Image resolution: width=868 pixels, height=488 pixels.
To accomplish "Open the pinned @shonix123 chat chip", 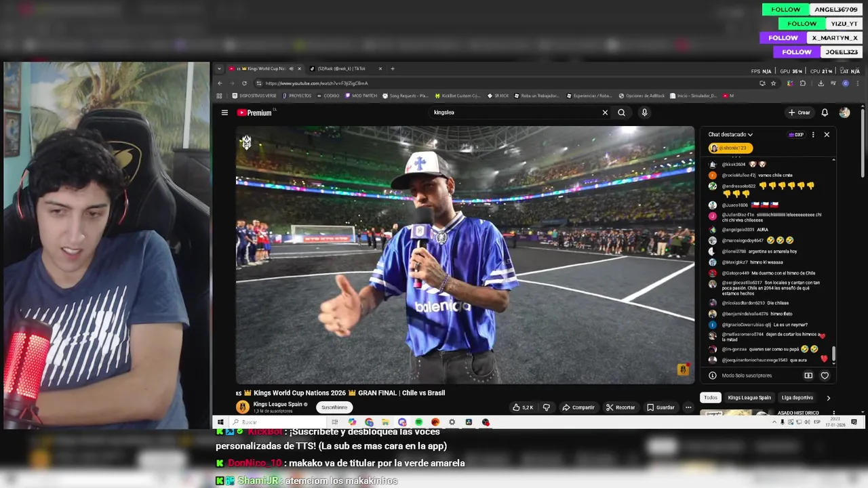I will [730, 148].
